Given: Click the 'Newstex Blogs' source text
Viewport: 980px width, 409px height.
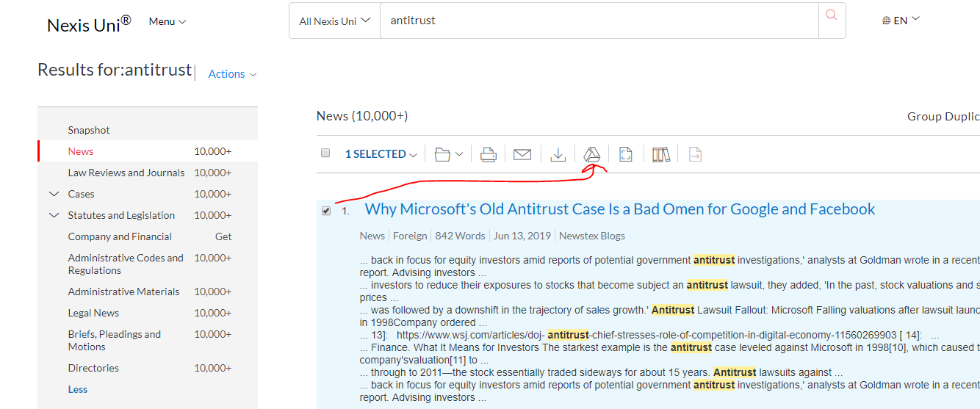Looking at the screenshot, I should (x=592, y=236).
